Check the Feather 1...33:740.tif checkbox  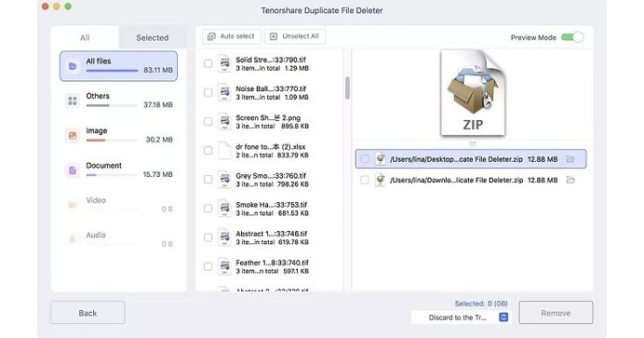(x=208, y=266)
